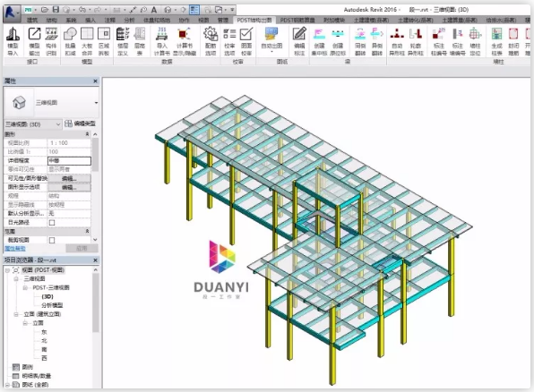Image resolution: width=534 pixels, height=392 pixels.
Task: Click the 详细程度 value field
Action: coord(70,160)
